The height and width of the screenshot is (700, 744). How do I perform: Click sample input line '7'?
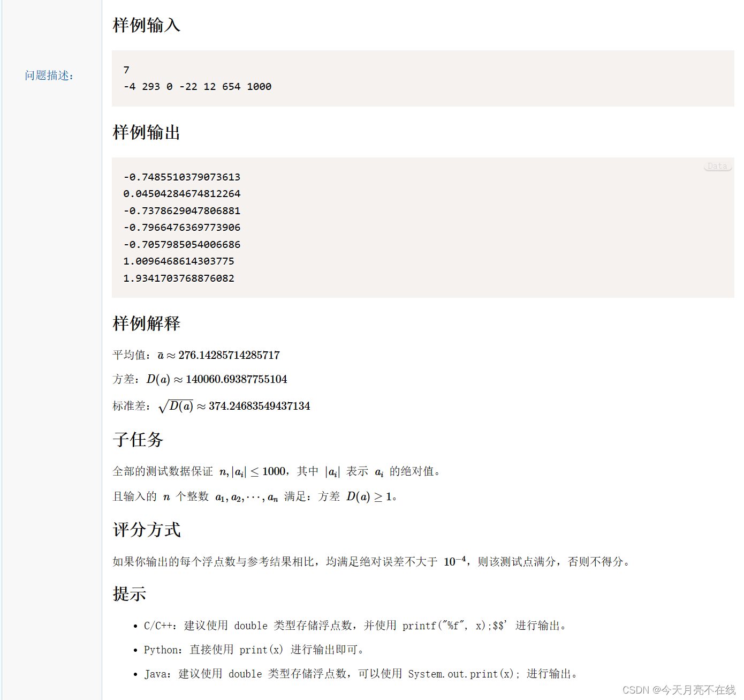click(126, 70)
